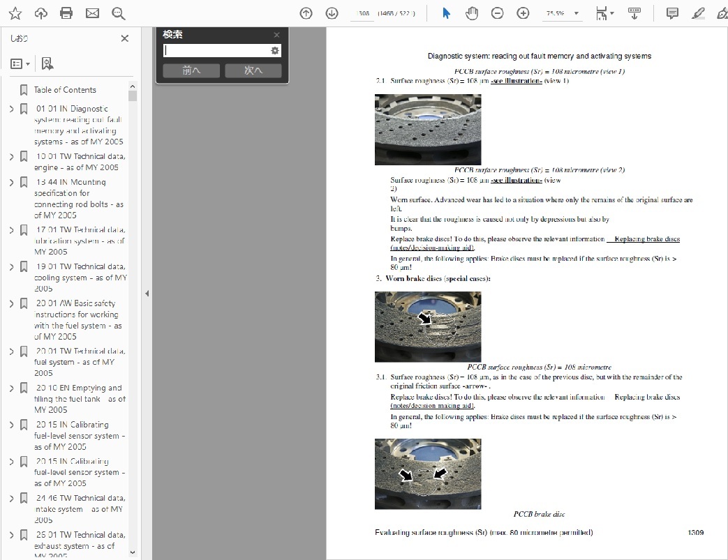Screen dimensions: 728x560
Task: Open underlined 'Replacing brake discs' link
Action: pyautogui.click(x=647, y=239)
